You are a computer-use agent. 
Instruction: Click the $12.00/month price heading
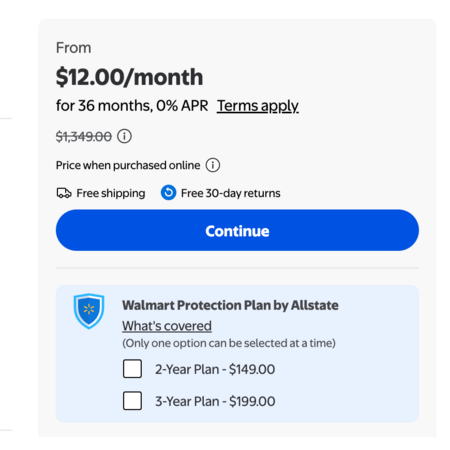click(129, 77)
